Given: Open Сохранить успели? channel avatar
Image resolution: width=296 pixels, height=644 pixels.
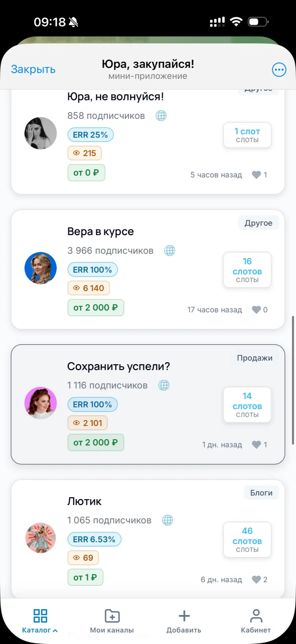Looking at the screenshot, I should coord(41,403).
